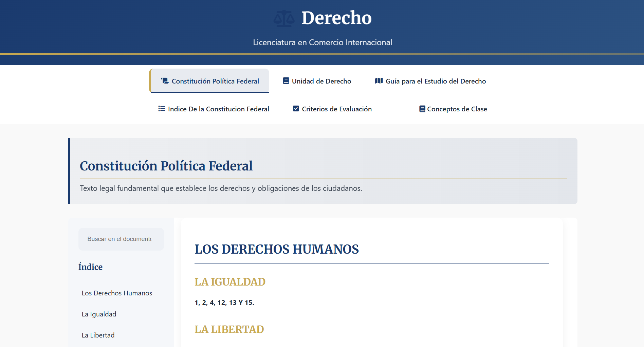Open the Conceptos de Clase section

pyautogui.click(x=457, y=109)
